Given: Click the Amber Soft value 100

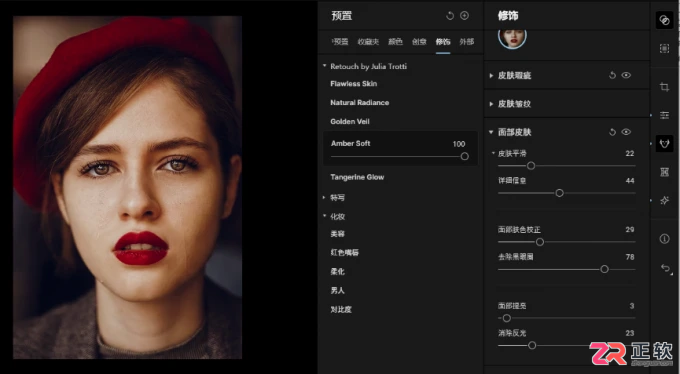Looking at the screenshot, I should 459,144.
